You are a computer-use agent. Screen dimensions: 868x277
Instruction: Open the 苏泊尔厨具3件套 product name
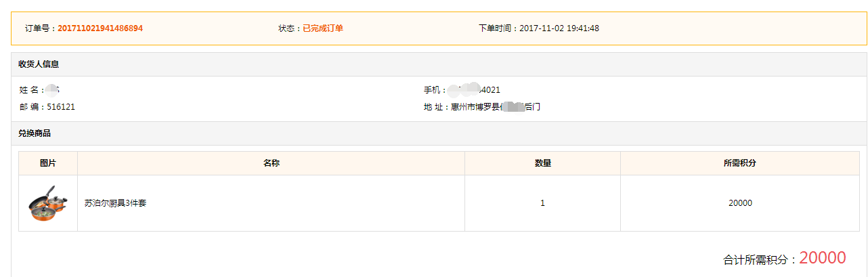(115, 203)
